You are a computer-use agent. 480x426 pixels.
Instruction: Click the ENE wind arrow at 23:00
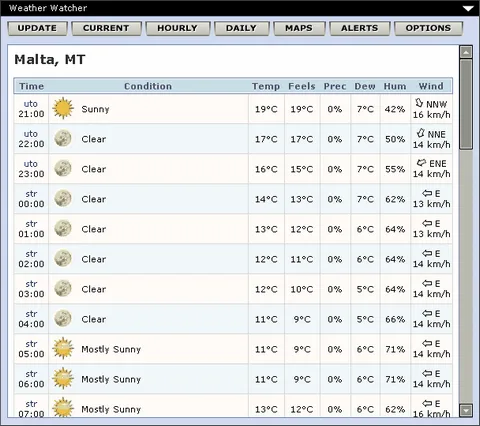(x=422, y=163)
